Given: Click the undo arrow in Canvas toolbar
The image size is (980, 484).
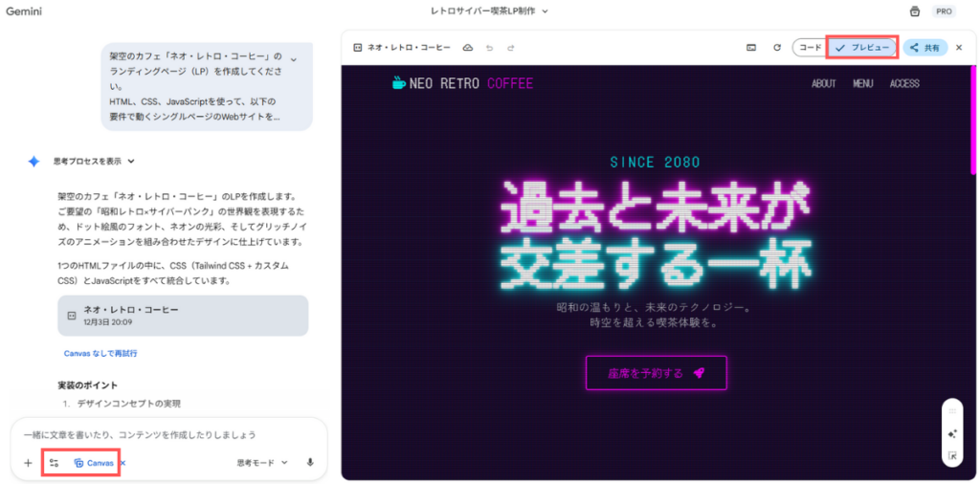Looking at the screenshot, I should 489,48.
